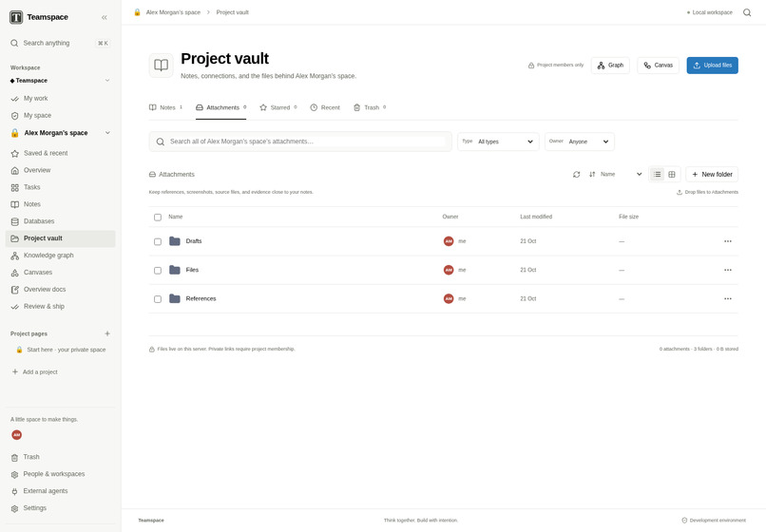Viewport: 766px width, 532px height.
Task: Click the attachments search field
Action: [300, 142]
